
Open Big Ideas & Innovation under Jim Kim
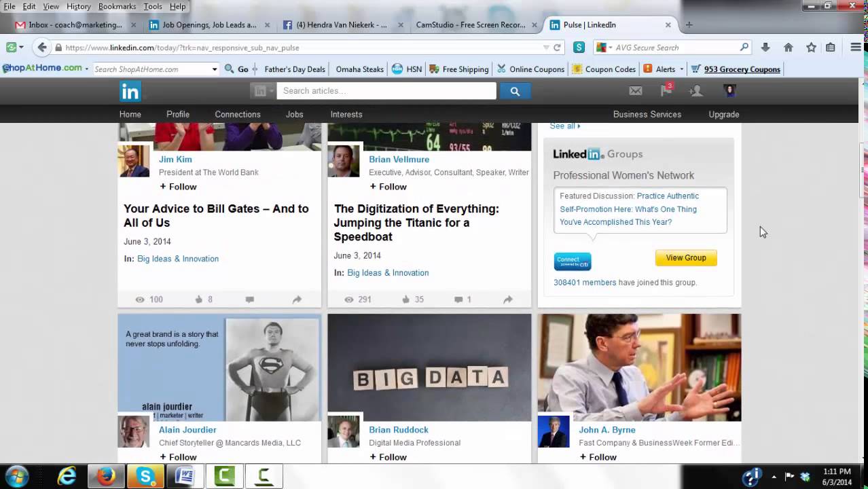tap(178, 259)
